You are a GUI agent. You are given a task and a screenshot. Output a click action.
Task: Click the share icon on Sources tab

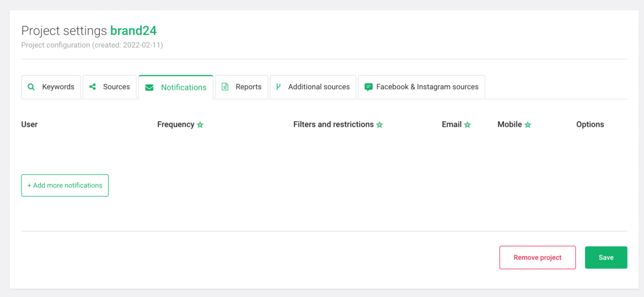point(93,87)
